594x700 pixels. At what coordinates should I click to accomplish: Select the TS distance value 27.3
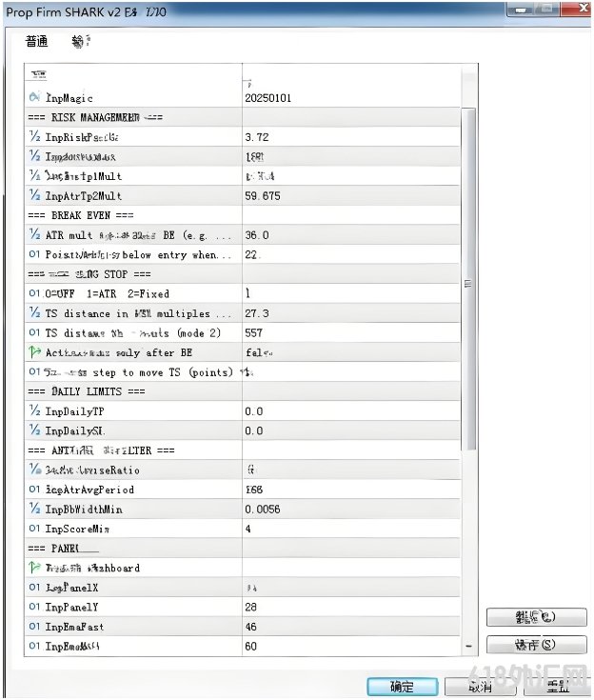pos(257,313)
